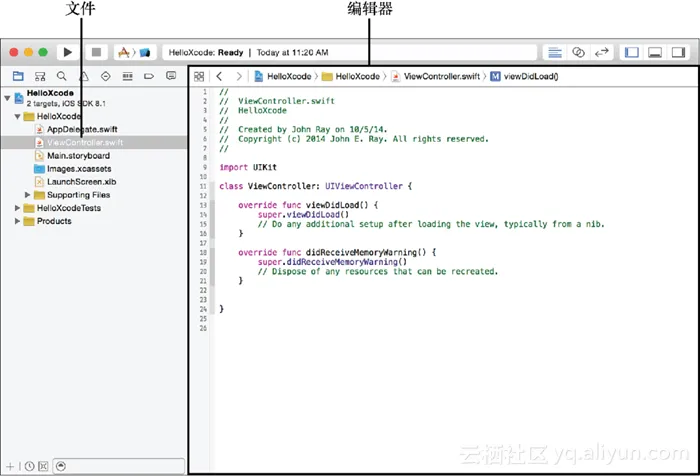This screenshot has height=476, width=700.
Task: Click the import UIKit line
Action: pos(248,167)
